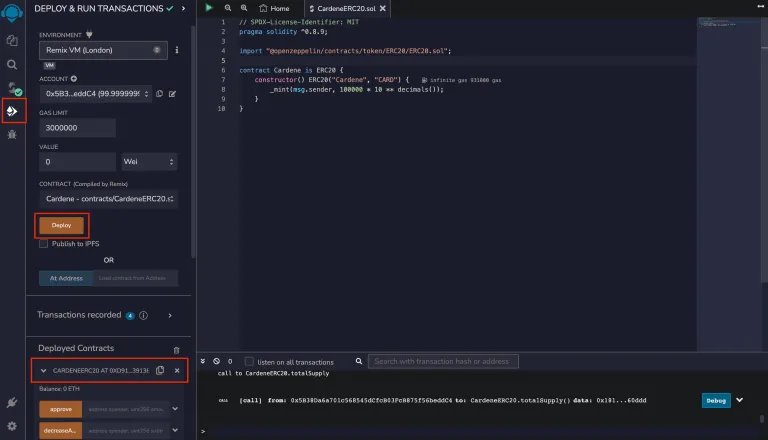Open the Search in files sidebar icon
Viewport: 768px width, 440px height.
click(x=12, y=65)
